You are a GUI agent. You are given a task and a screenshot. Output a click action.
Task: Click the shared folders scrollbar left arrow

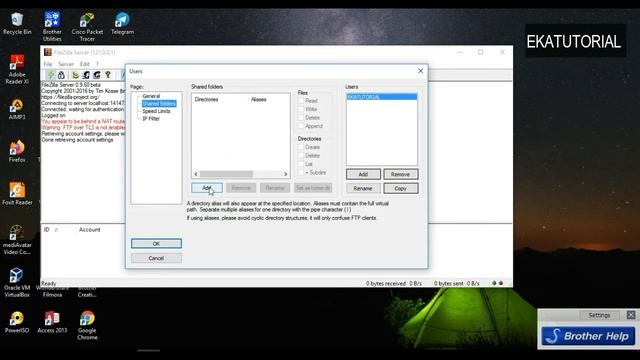click(196, 174)
